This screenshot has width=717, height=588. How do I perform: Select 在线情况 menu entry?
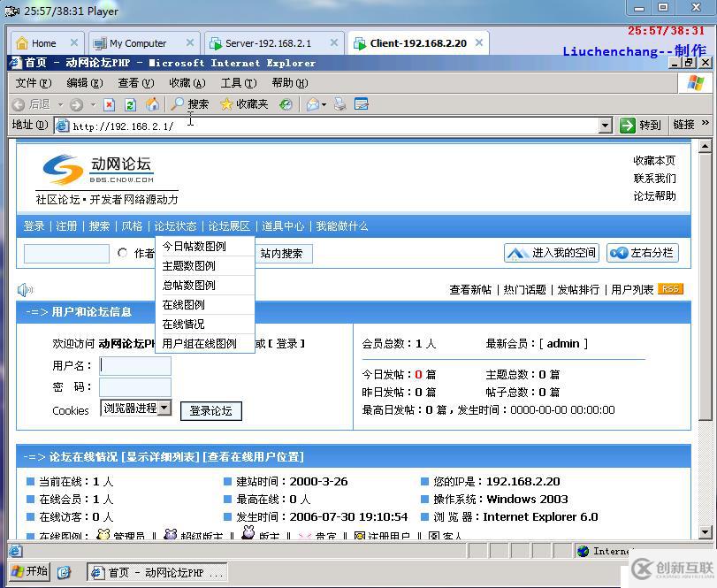point(205,324)
